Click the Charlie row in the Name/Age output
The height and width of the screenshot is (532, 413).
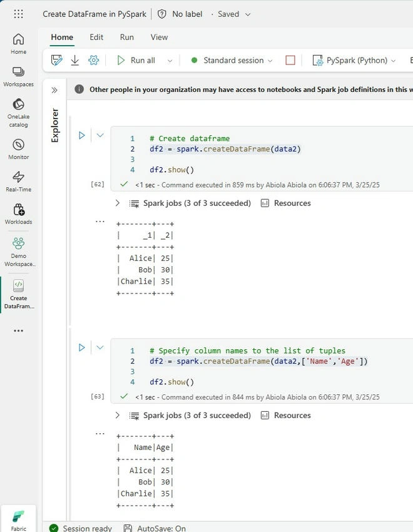(145, 493)
